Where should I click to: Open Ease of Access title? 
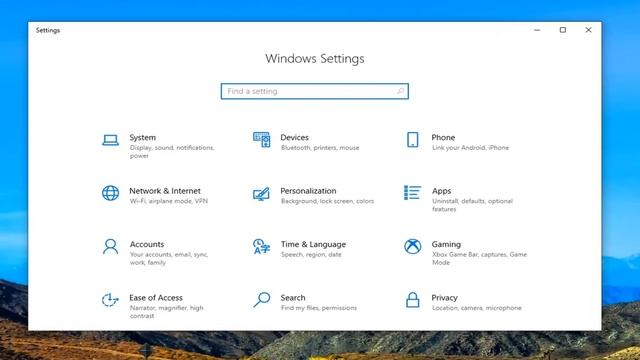point(156,298)
